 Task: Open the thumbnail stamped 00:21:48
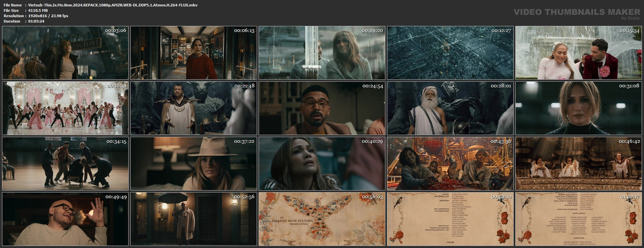194,108
